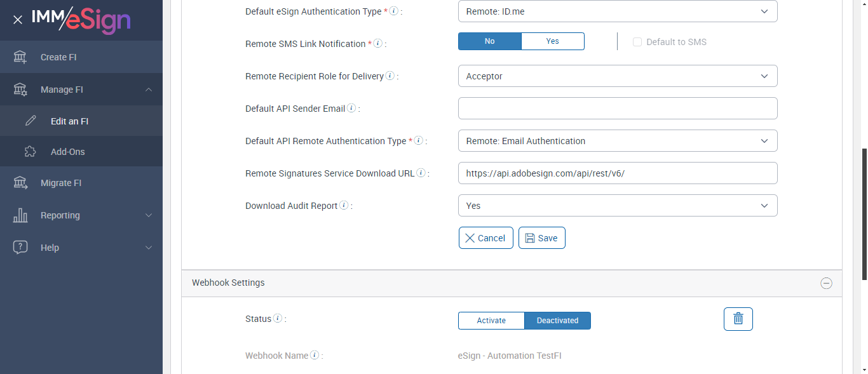Click info icon next to Webhook Name
Image resolution: width=868 pixels, height=374 pixels.
pos(315,355)
